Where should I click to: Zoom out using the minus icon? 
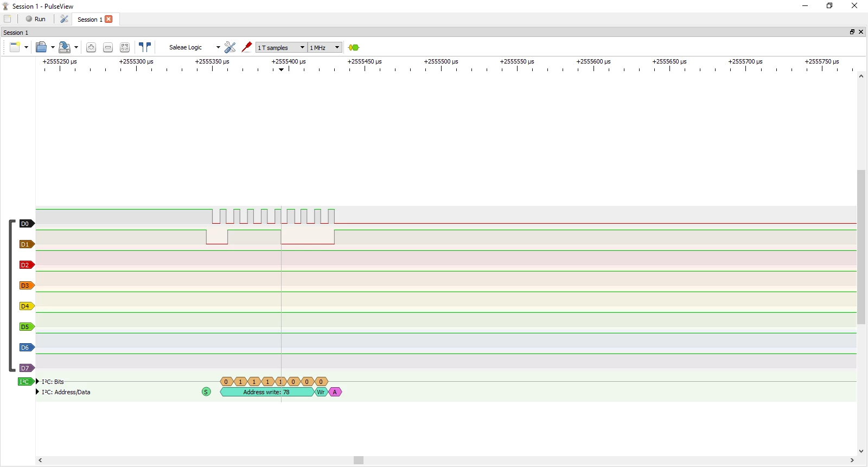point(108,47)
